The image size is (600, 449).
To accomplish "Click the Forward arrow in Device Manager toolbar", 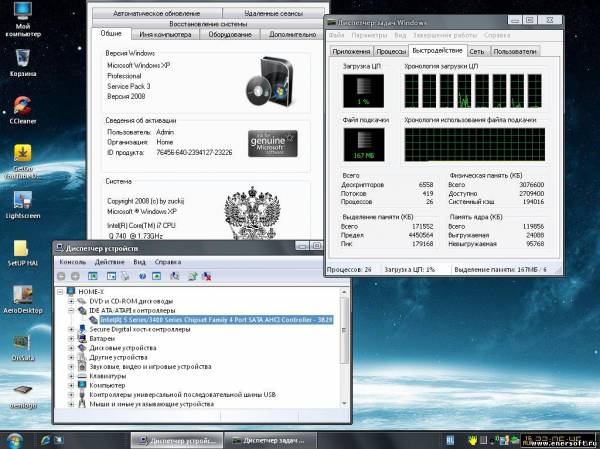I will click(75, 276).
